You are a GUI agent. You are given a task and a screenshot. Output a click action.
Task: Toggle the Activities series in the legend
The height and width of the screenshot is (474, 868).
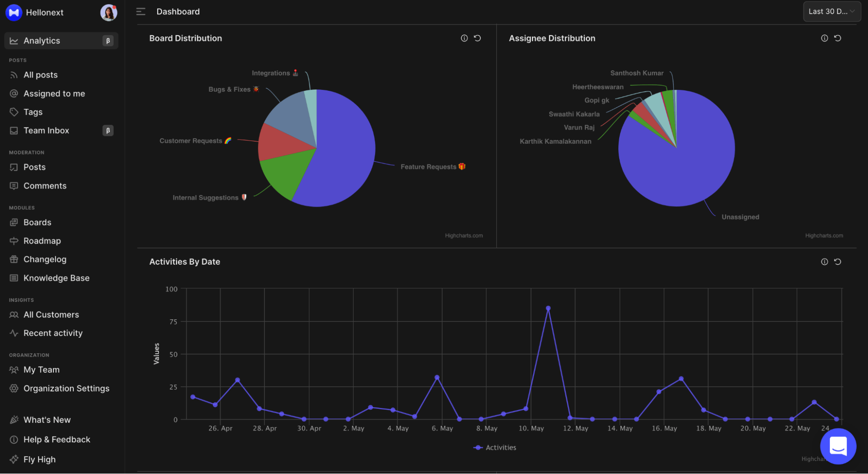495,447
